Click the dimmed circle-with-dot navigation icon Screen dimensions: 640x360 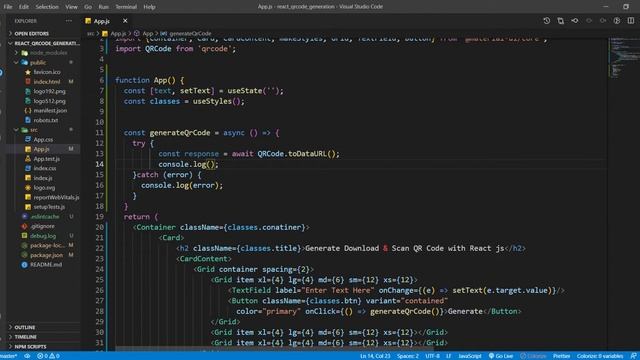pos(603,21)
